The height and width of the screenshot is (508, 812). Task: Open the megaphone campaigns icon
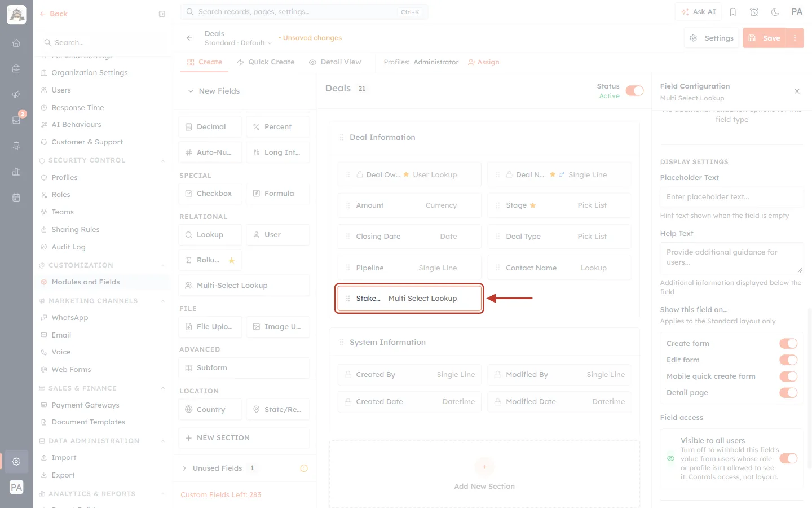click(16, 94)
